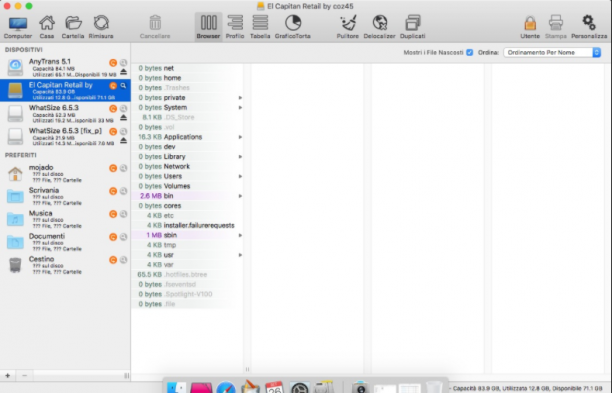The height and width of the screenshot is (393, 612).
Task: Select Documenti favorite
Action: [x=65, y=242]
